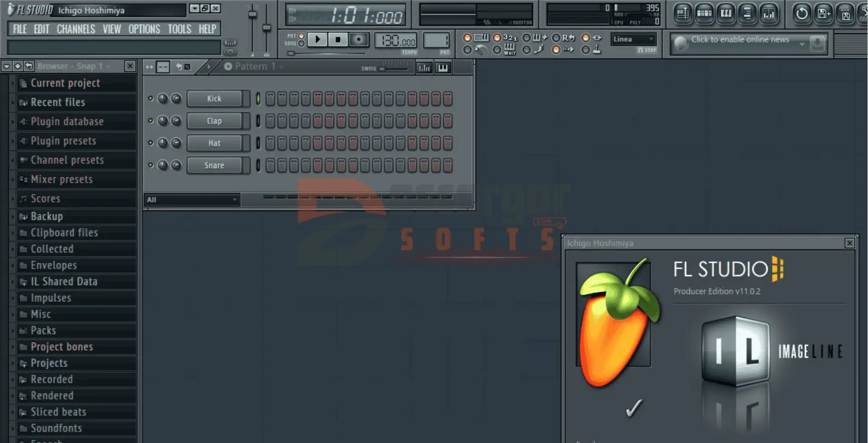
Task: Click the Kick channel button
Action: (x=214, y=98)
